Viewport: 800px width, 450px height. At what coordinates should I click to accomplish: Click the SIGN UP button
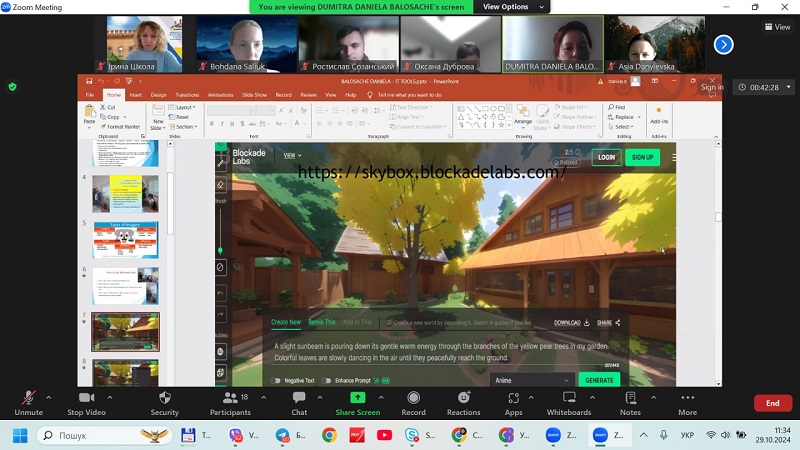click(642, 157)
